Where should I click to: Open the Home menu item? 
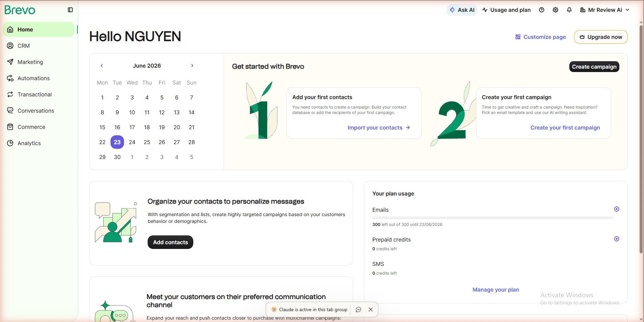tap(39, 29)
